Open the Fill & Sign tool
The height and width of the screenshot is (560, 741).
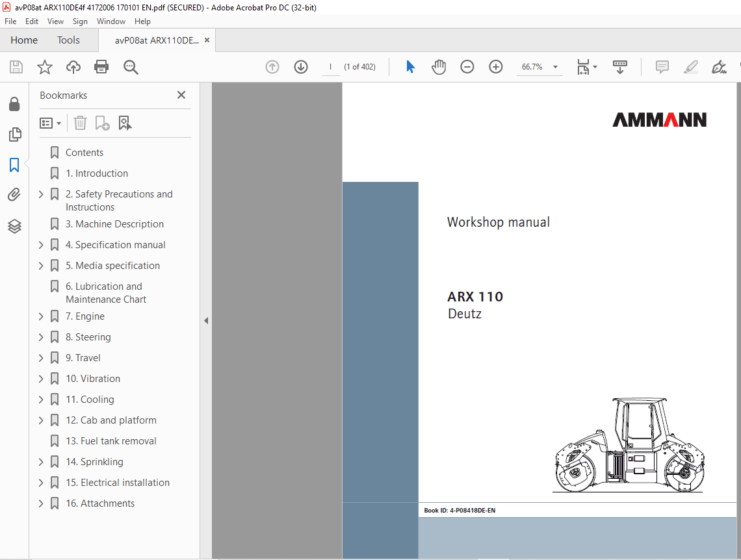pos(719,66)
